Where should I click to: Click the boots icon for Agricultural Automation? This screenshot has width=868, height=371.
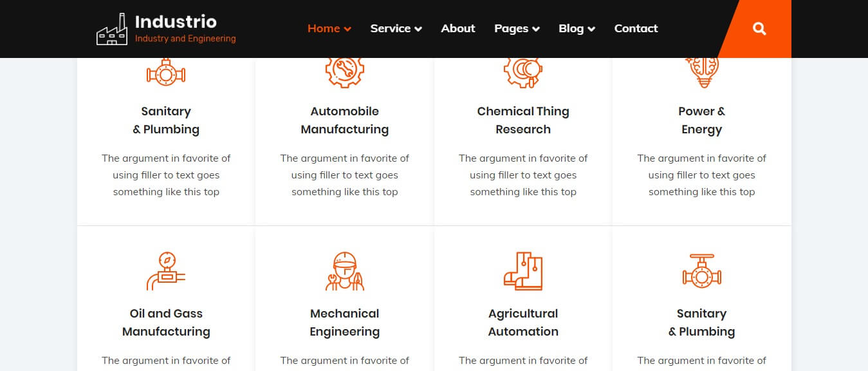click(523, 271)
